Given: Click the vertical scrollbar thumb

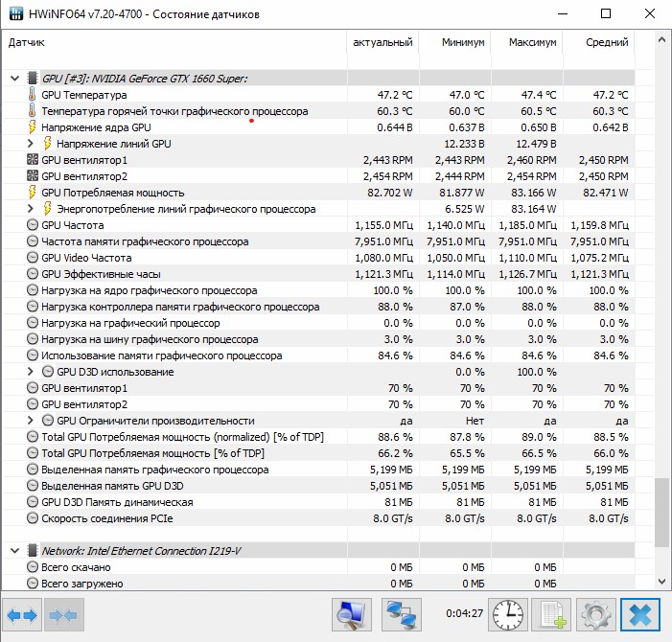Looking at the screenshot, I should coord(661,513).
